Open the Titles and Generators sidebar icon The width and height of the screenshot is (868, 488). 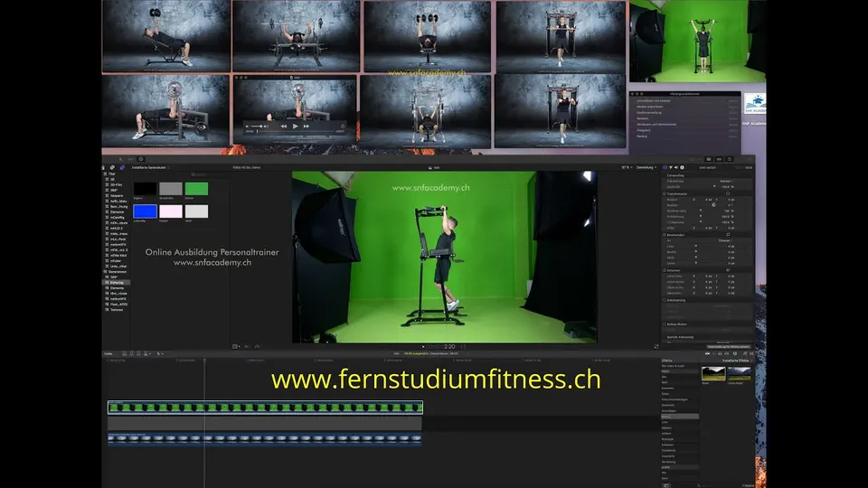point(122,168)
